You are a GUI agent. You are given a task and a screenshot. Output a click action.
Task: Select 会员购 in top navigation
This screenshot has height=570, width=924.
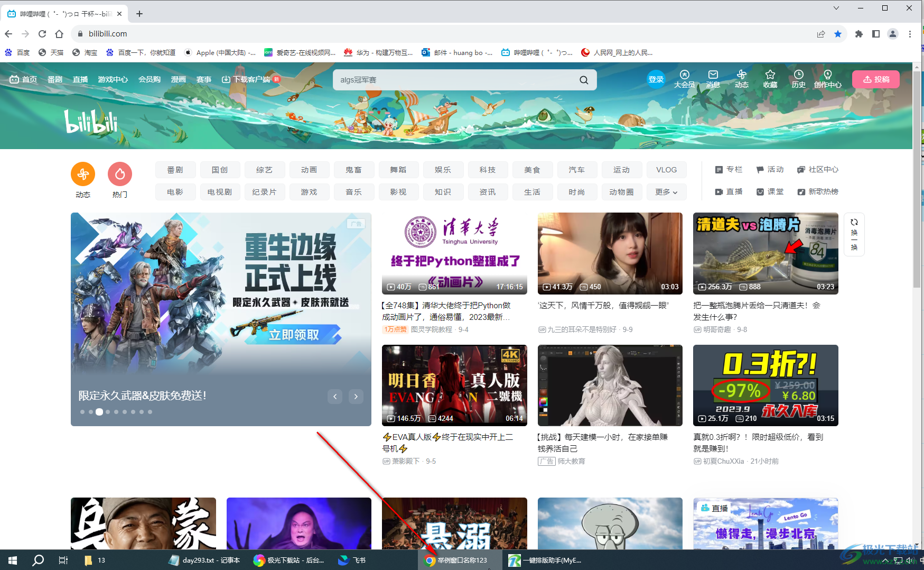(150, 79)
